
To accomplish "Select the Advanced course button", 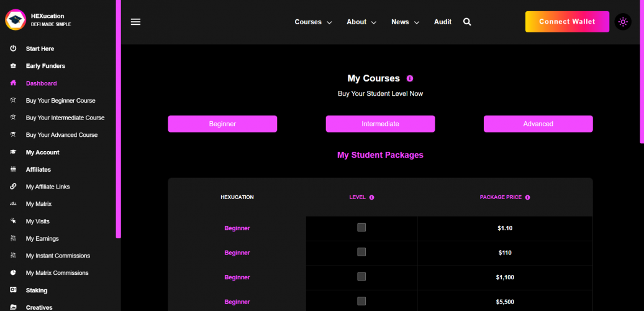I will [538, 124].
